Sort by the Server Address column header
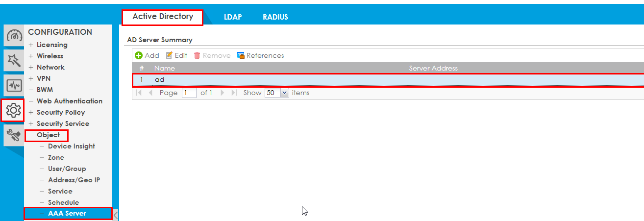This screenshot has height=221, width=644. (x=433, y=68)
